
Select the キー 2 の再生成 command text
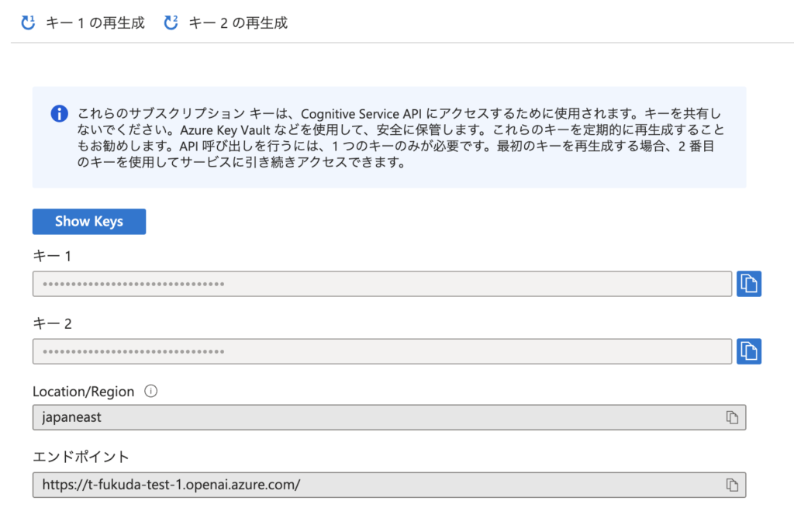tap(238, 22)
